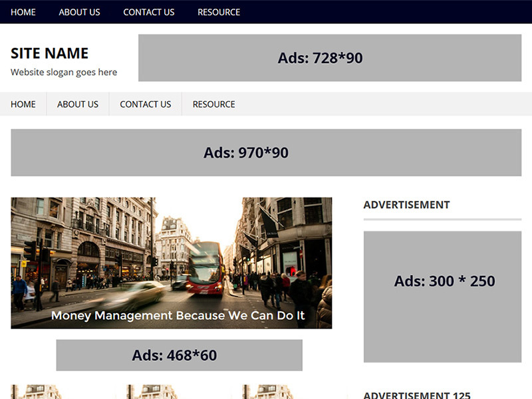Select HOME in the gray navigation bar
Viewport: 532px width, 399px height.
click(x=23, y=104)
